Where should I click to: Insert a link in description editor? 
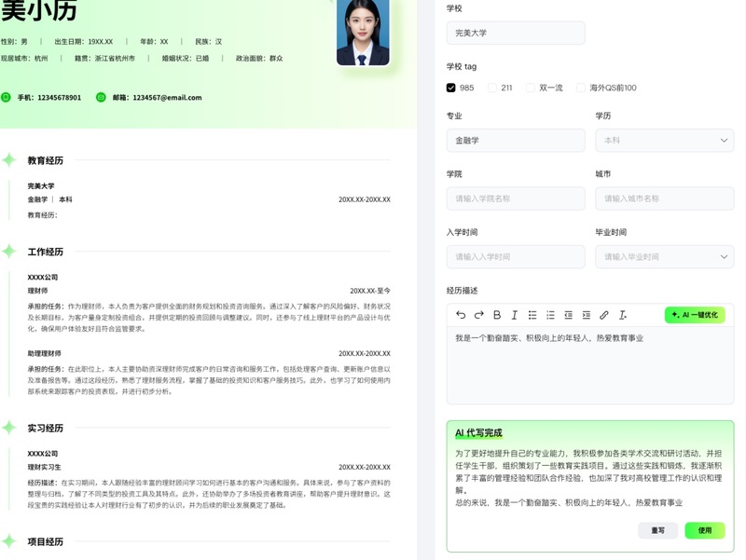tap(604, 315)
